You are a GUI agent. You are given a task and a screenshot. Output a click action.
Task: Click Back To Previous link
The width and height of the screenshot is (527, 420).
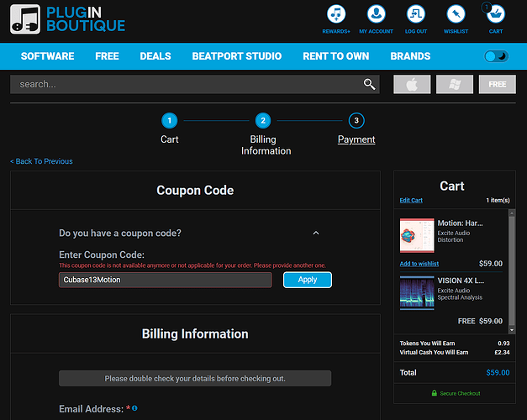coord(41,161)
